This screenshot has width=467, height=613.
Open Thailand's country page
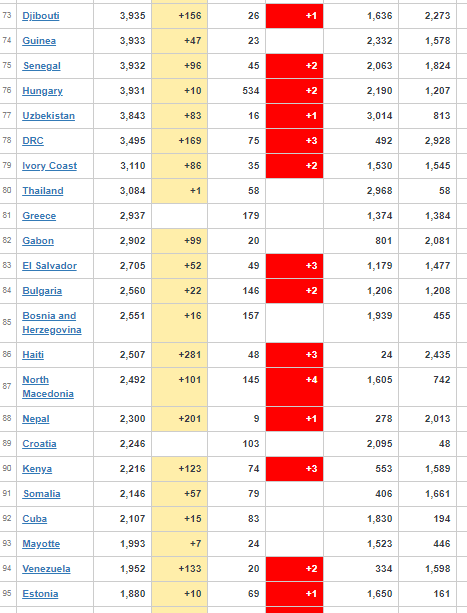(x=43, y=191)
